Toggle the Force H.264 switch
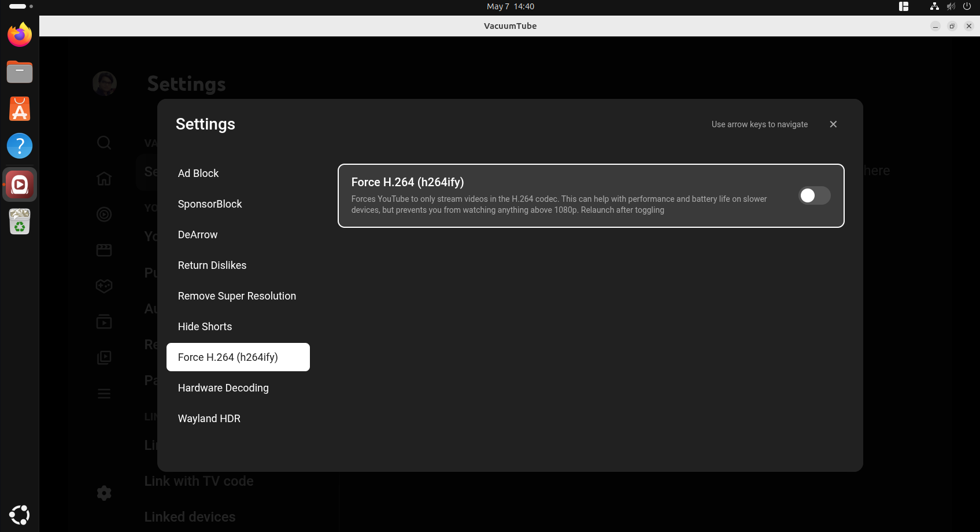 (x=814, y=195)
